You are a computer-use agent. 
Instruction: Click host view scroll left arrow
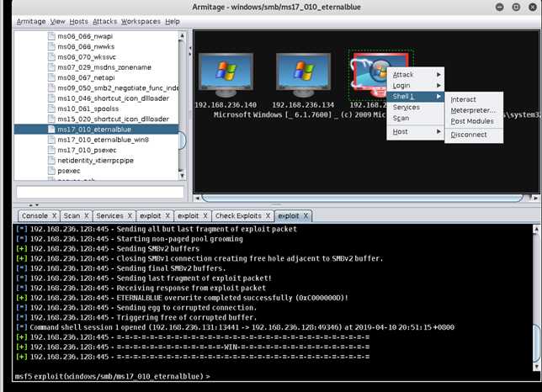coord(198,199)
